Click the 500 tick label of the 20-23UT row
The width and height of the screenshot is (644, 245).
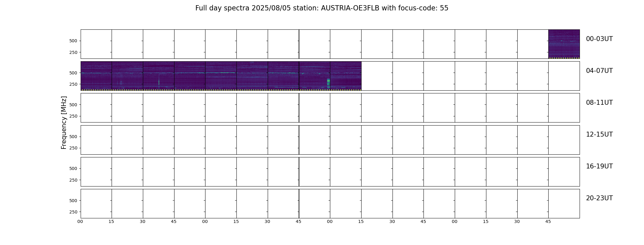pyautogui.click(x=73, y=201)
